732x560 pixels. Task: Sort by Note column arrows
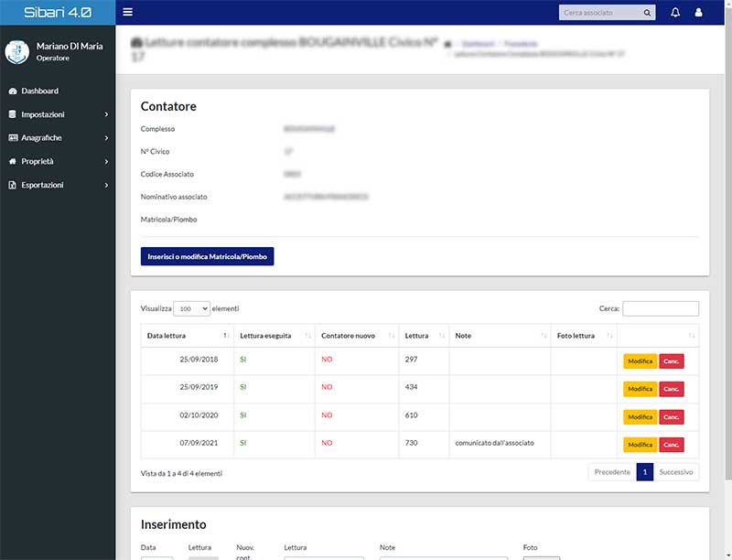[544, 336]
